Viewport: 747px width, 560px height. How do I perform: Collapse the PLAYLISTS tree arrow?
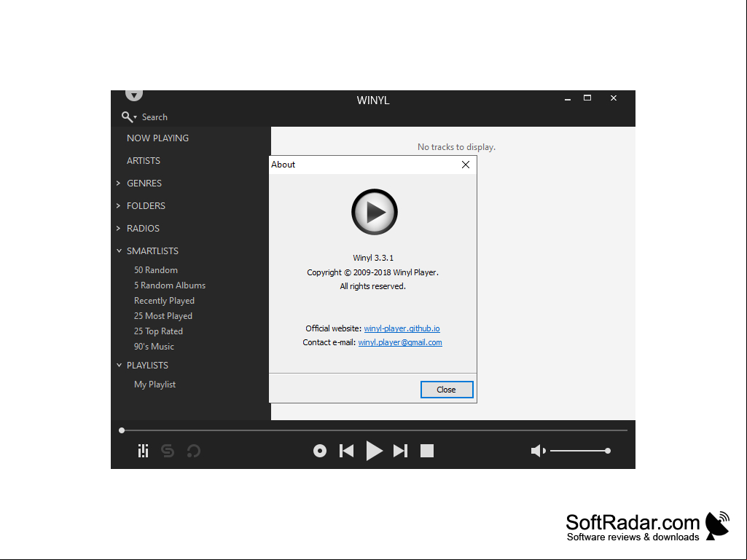119,366
